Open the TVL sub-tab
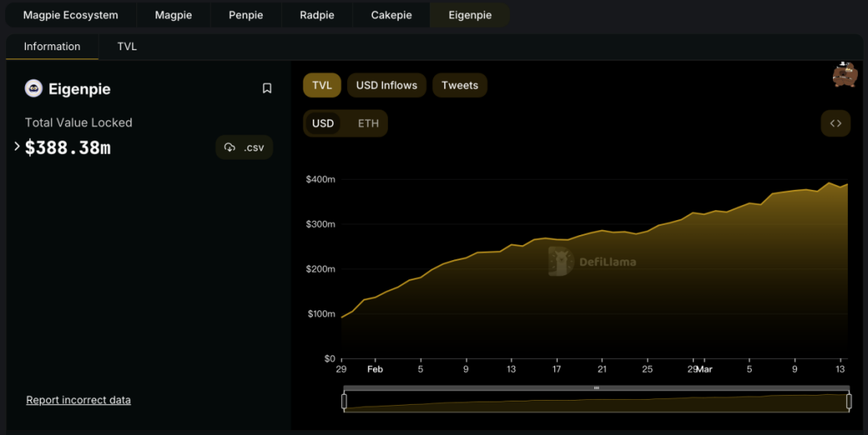The height and width of the screenshot is (435, 868). tap(127, 47)
